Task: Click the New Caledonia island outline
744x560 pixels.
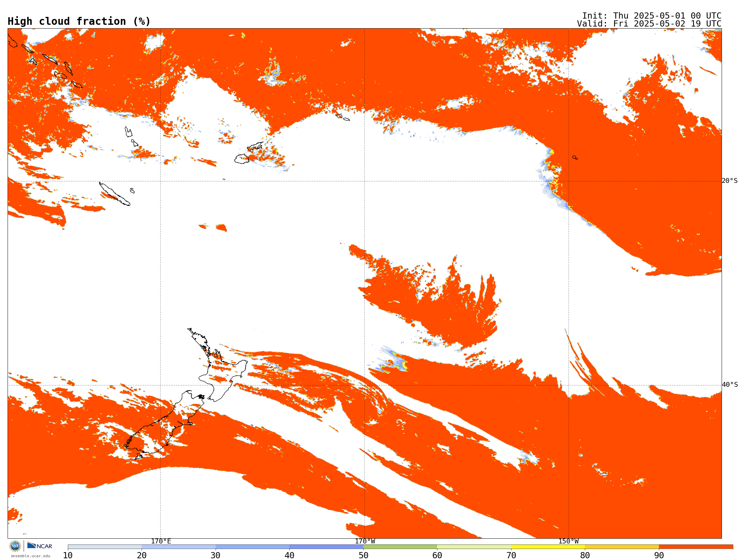Action: point(115,194)
